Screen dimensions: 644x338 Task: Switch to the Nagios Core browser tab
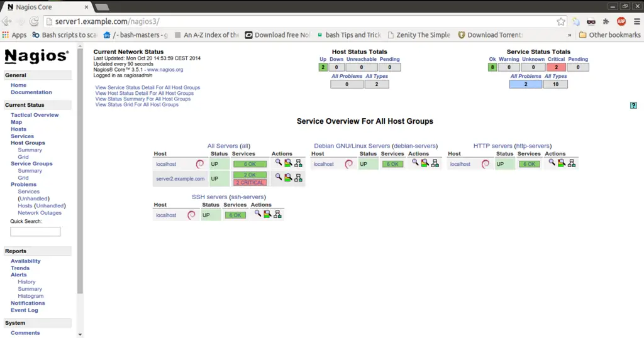pos(48,7)
